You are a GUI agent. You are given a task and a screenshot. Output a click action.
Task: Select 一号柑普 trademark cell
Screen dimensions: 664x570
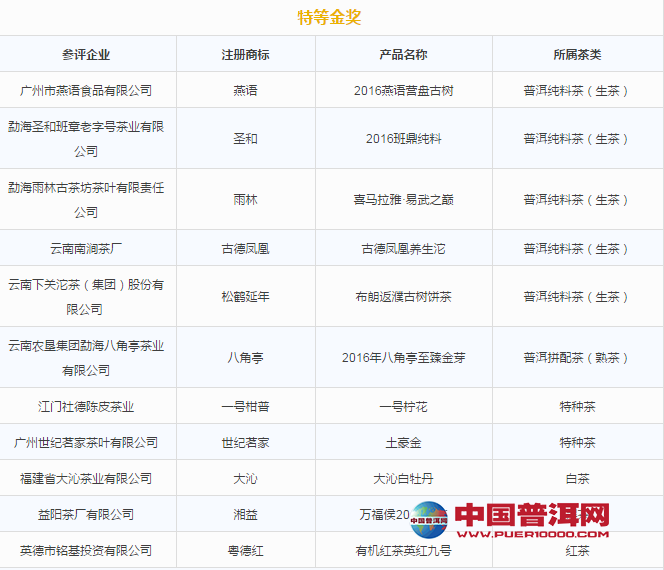pyautogui.click(x=246, y=406)
